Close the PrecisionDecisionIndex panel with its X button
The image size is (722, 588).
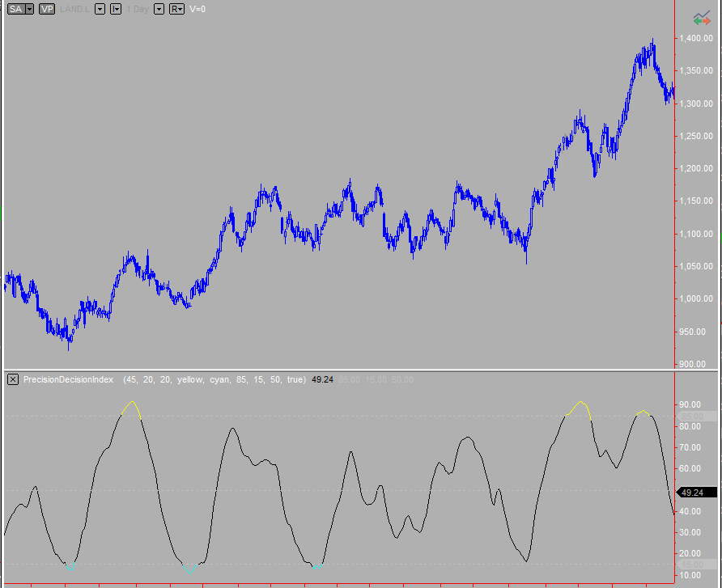pos(12,379)
